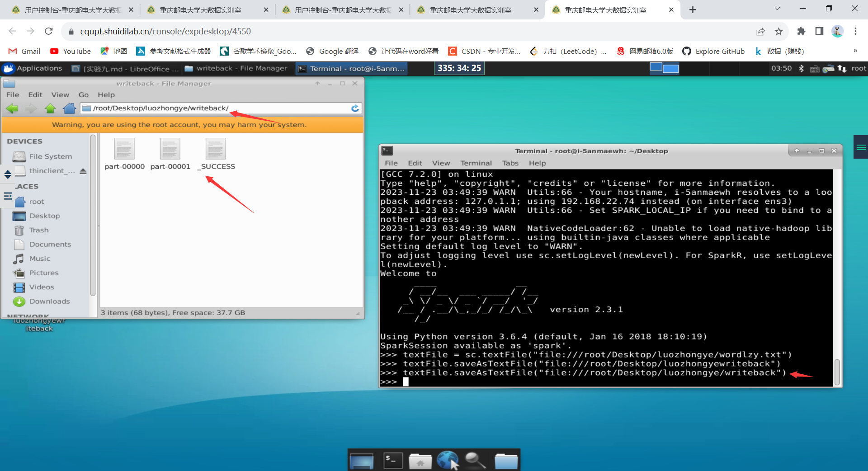
Task: Click the Bluetooth tray icon
Action: pyautogui.click(x=801, y=68)
